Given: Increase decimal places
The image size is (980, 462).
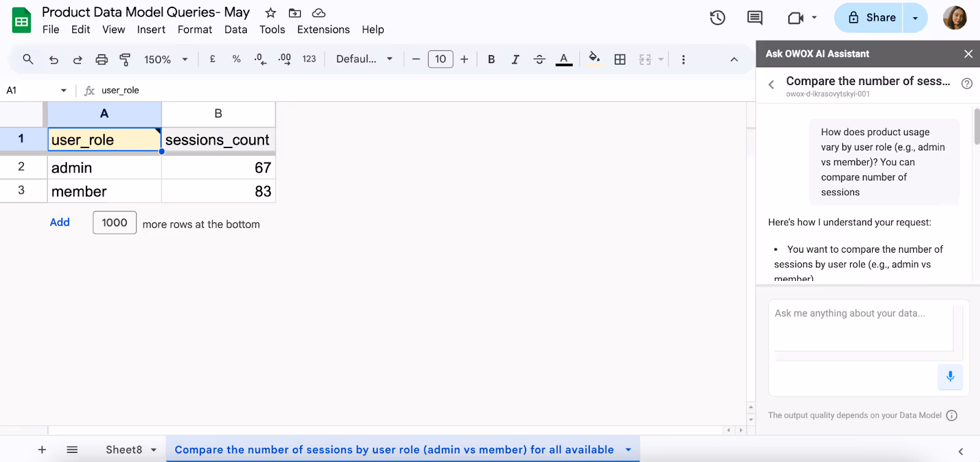Looking at the screenshot, I should 285,59.
